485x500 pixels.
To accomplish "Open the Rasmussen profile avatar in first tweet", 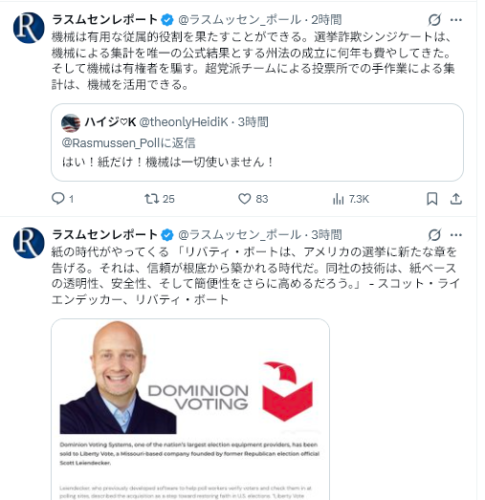I will tap(29, 28).
